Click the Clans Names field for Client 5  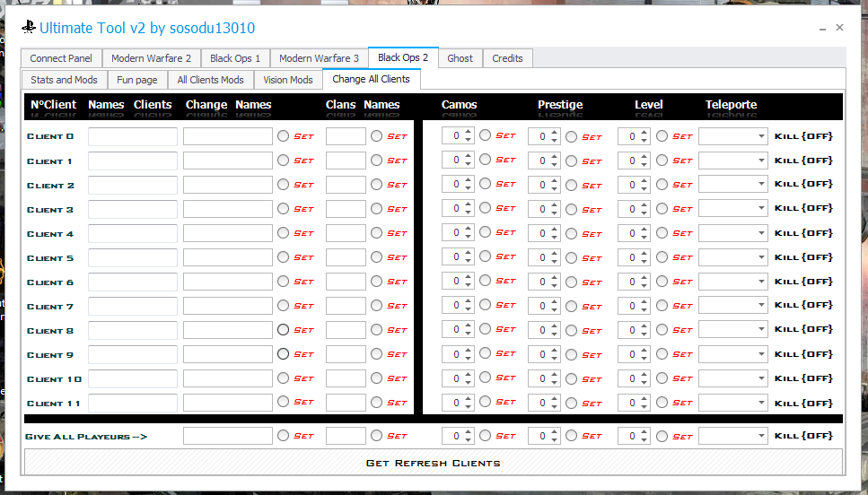tap(346, 257)
